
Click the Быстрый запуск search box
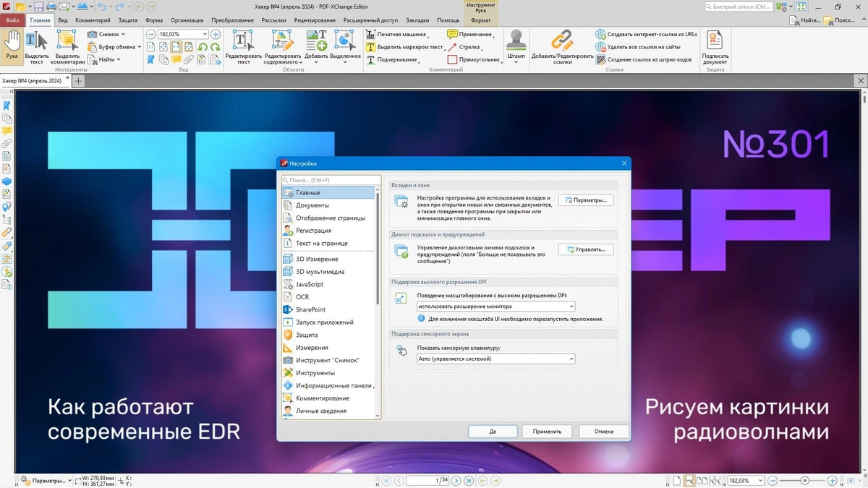(x=739, y=7)
